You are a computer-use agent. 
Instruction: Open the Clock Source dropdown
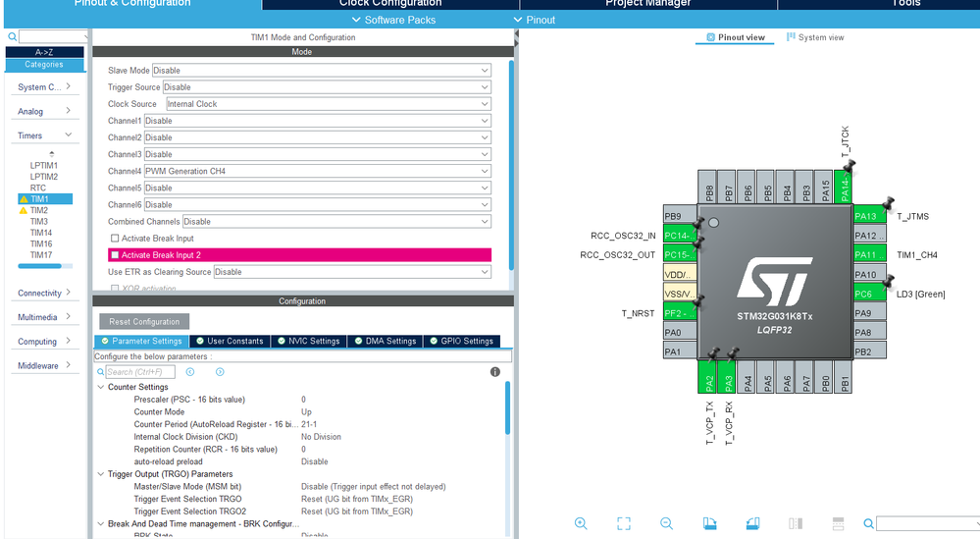coord(329,104)
